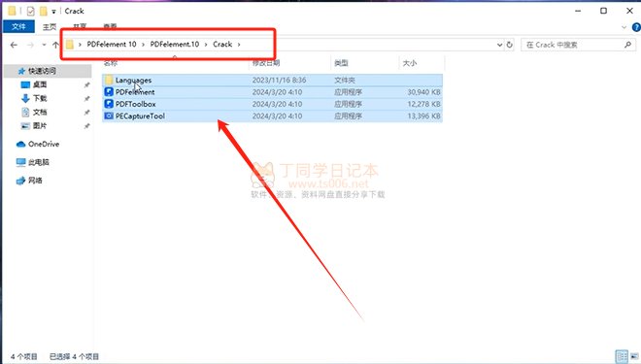641x364 pixels.
Task: Select the Languages file name
Action: 133,80
